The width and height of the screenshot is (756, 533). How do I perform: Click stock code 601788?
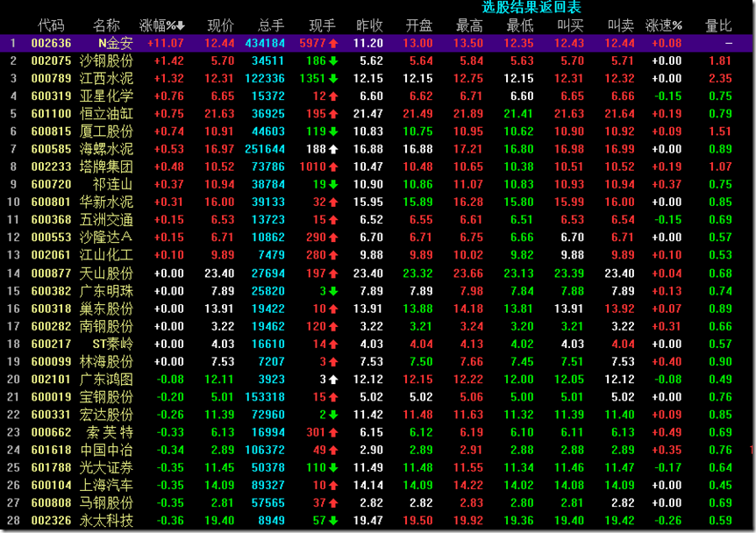(x=51, y=468)
